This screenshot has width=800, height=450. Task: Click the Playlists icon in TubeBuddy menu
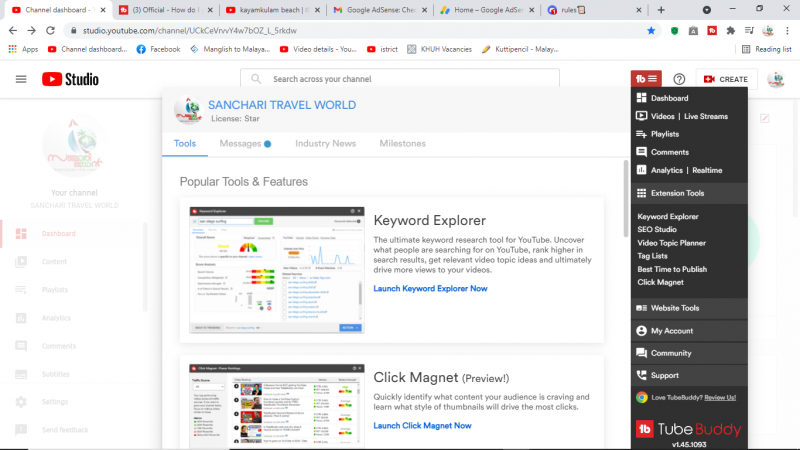click(641, 134)
